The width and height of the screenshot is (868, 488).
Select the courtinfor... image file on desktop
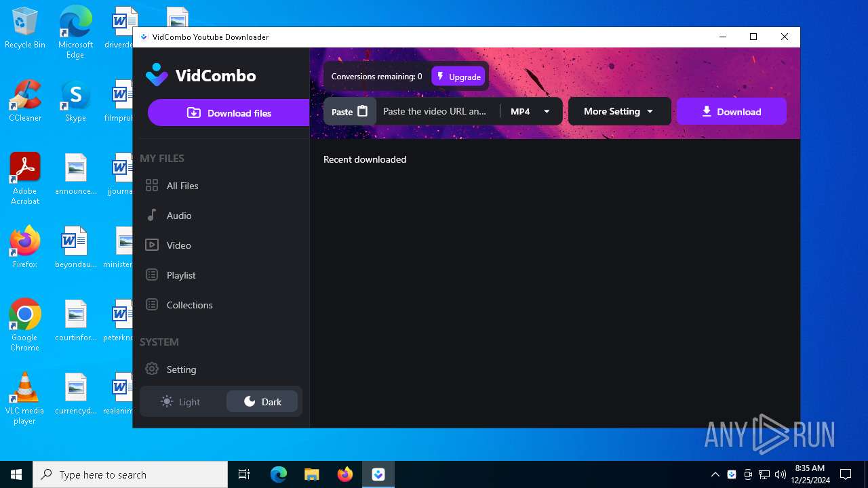click(75, 321)
